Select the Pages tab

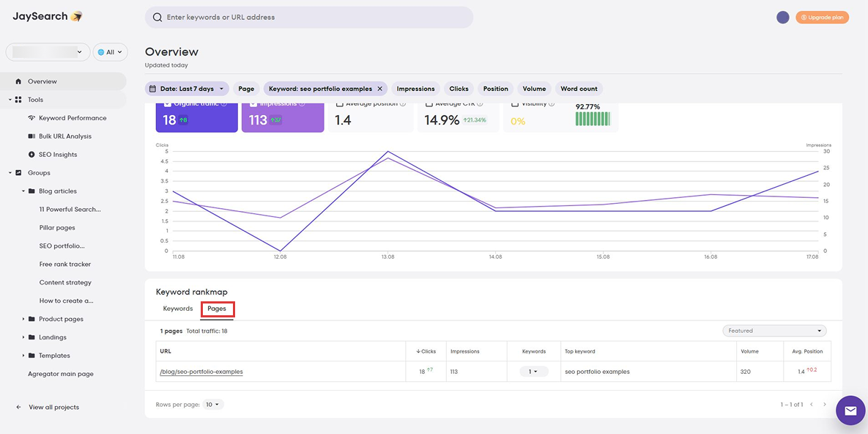pos(217,309)
